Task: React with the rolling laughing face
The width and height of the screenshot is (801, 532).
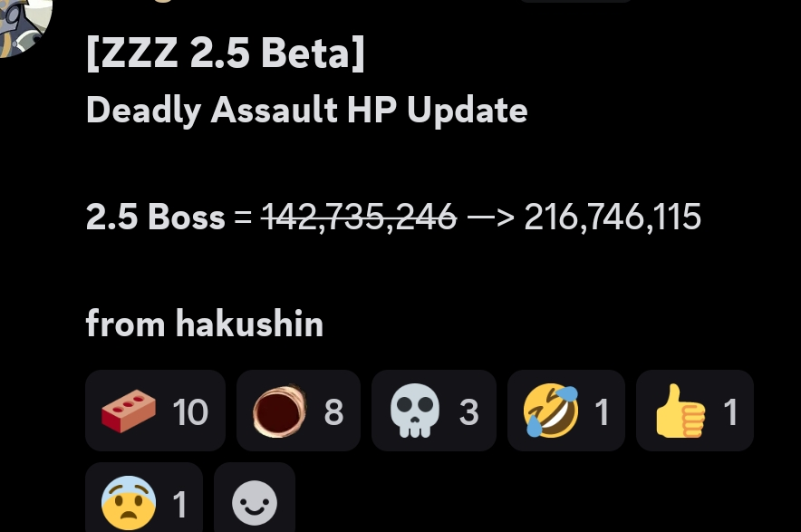Action: 566,411
